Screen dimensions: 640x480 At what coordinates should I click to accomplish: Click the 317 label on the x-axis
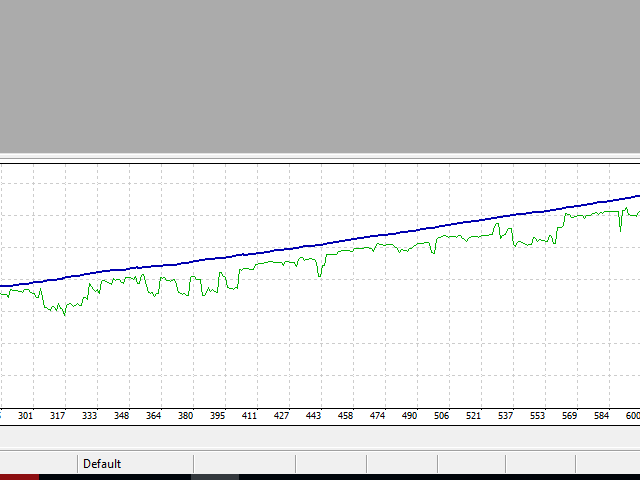57,415
